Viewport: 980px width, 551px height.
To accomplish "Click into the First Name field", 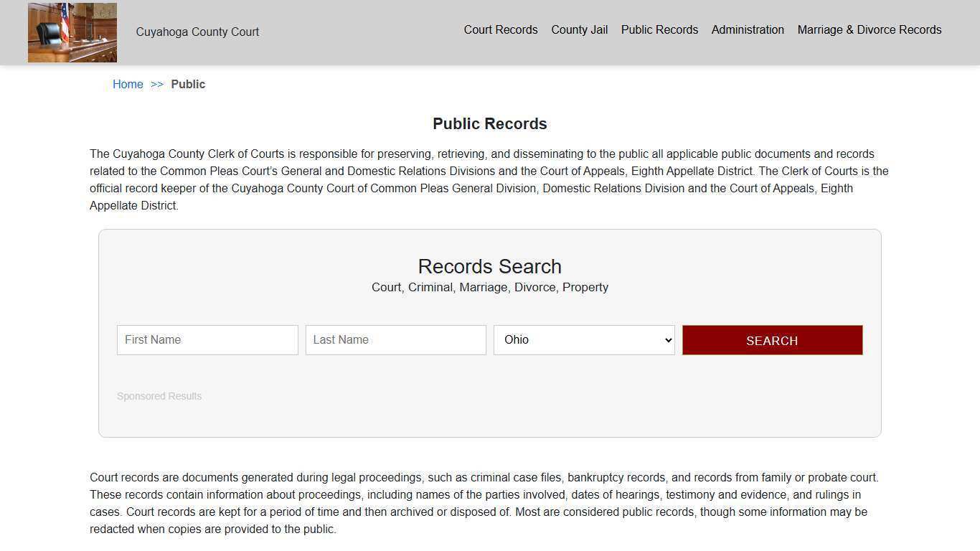I will pos(207,339).
